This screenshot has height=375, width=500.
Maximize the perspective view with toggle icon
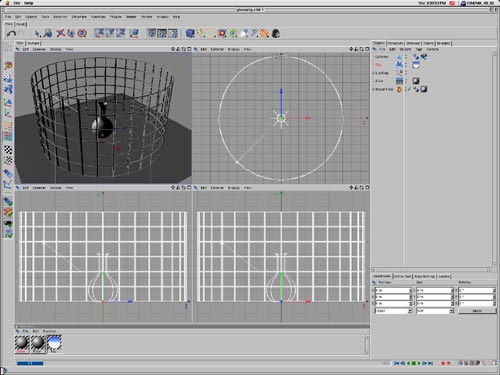point(189,49)
